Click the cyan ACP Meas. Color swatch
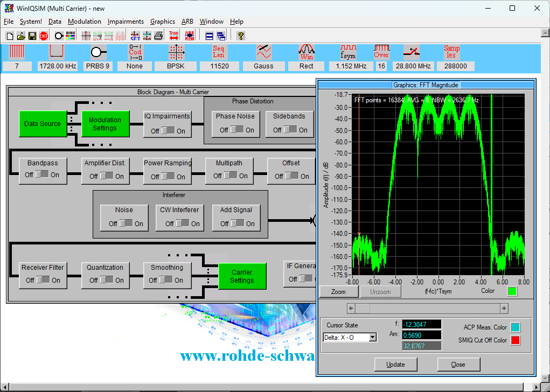 [x=516, y=327]
